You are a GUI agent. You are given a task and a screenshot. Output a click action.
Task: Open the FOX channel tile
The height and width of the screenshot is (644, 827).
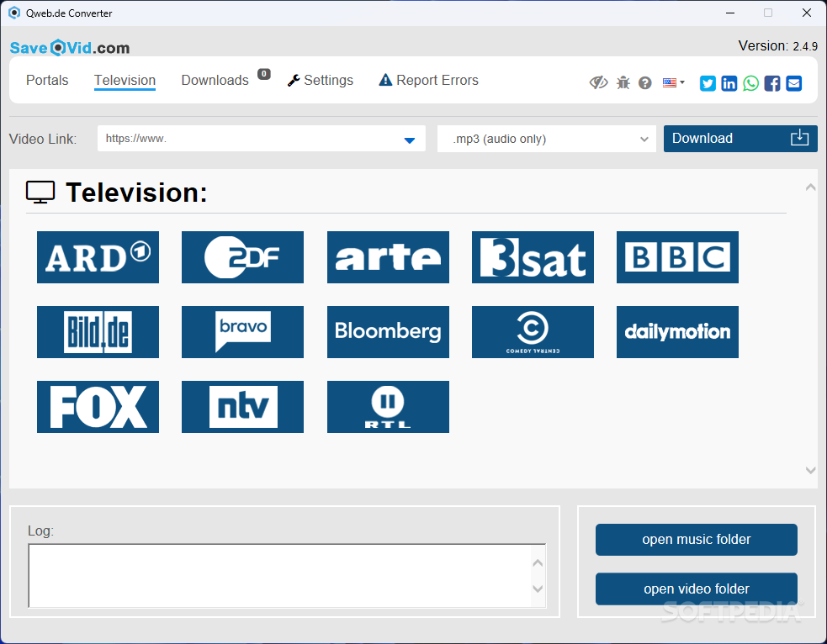[98, 407]
